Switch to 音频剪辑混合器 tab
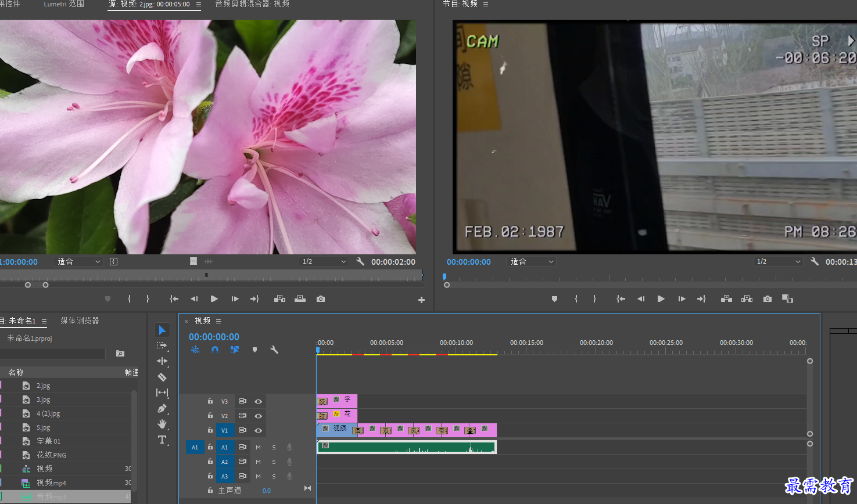857x504 pixels. pos(252,4)
